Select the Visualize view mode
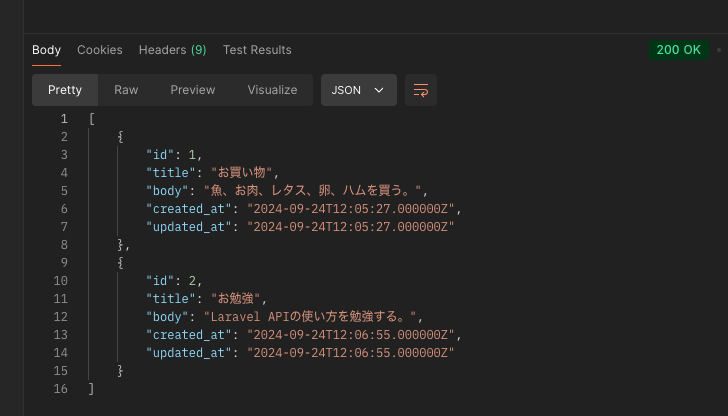The width and height of the screenshot is (728, 416). pos(272,90)
